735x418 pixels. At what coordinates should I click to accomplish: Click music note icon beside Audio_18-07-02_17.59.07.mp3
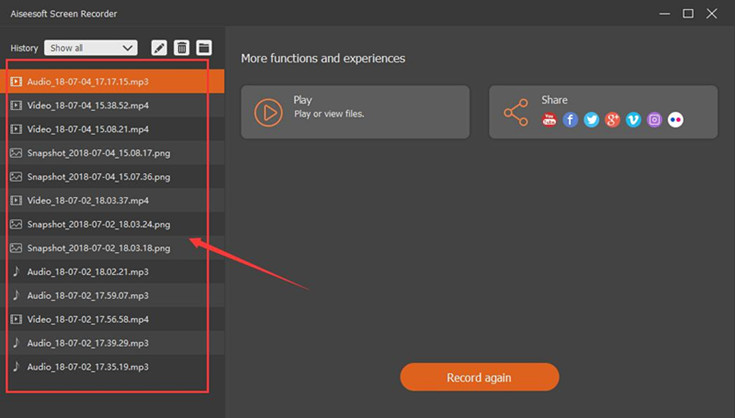click(16, 296)
